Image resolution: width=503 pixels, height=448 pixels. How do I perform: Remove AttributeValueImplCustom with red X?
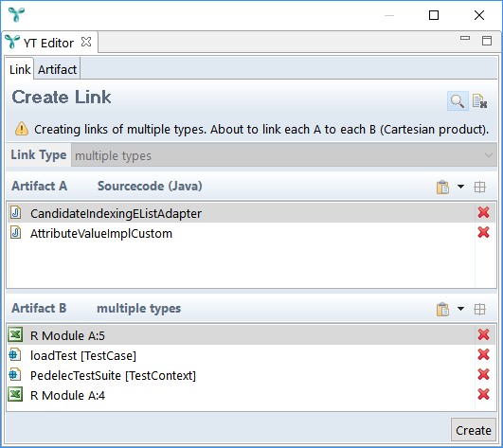pos(483,232)
